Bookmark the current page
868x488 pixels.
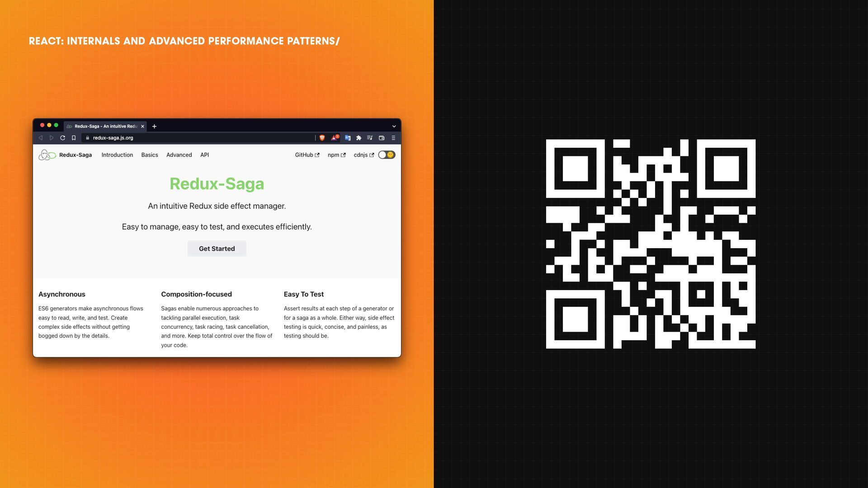(x=74, y=138)
